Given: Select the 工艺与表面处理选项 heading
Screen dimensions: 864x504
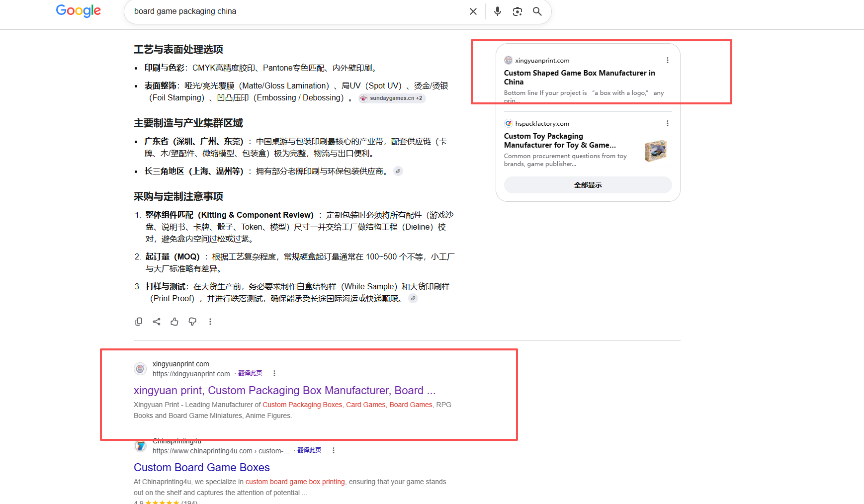Looking at the screenshot, I should pos(178,49).
